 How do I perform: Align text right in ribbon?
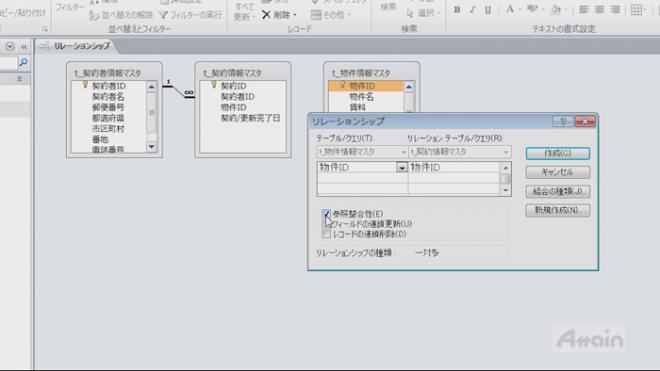coord(615,9)
